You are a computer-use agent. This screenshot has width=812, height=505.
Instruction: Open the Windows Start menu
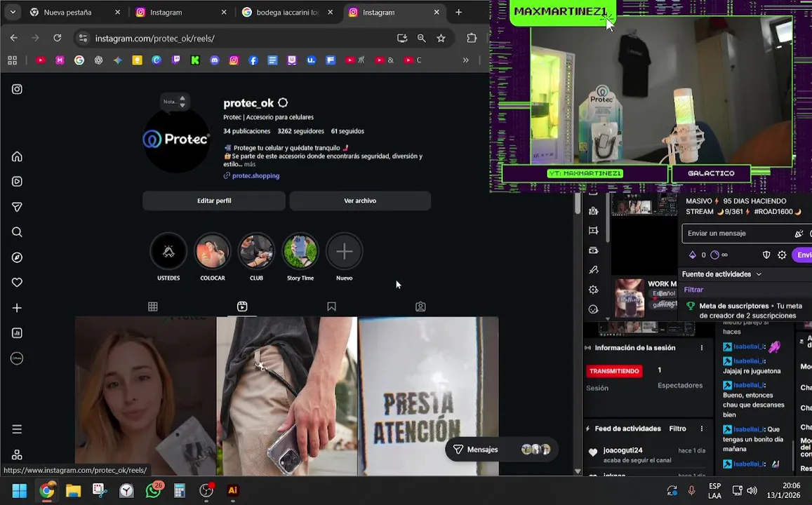[19, 490]
